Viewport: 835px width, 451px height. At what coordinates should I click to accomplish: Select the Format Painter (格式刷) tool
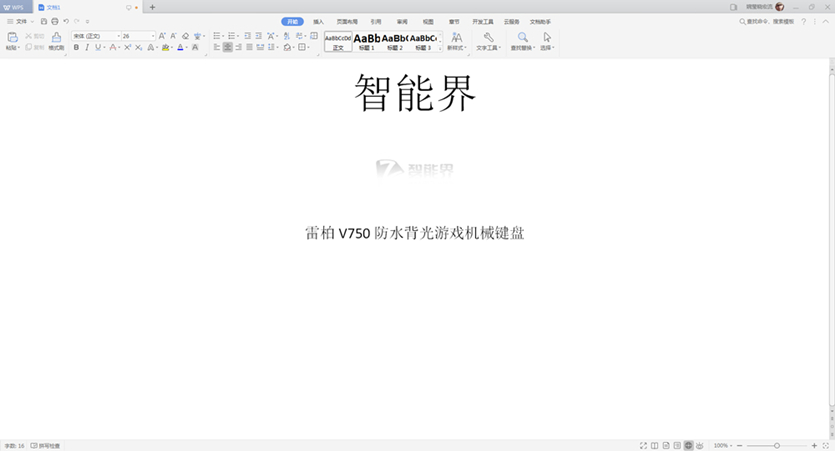coord(56,40)
